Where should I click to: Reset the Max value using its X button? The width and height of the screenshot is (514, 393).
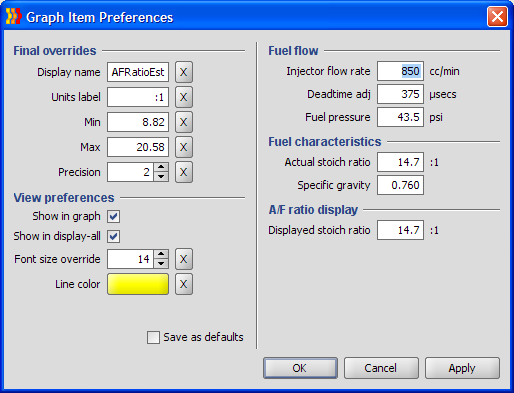[x=184, y=147]
